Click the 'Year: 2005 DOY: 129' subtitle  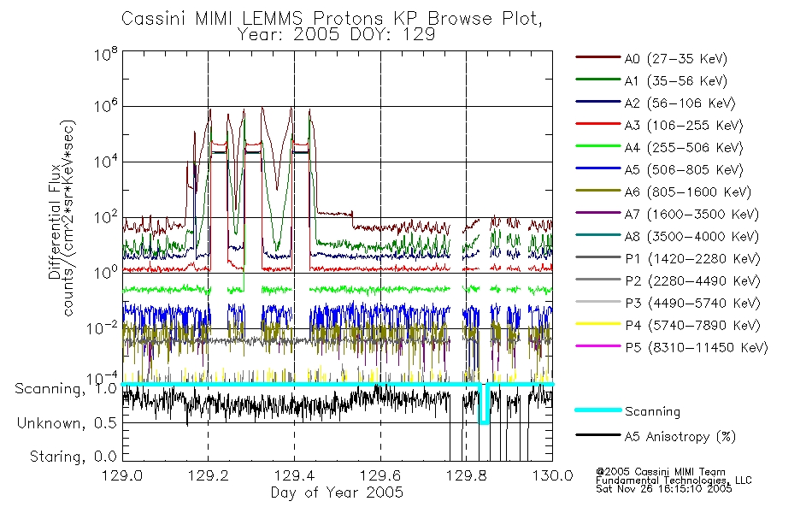(336, 35)
